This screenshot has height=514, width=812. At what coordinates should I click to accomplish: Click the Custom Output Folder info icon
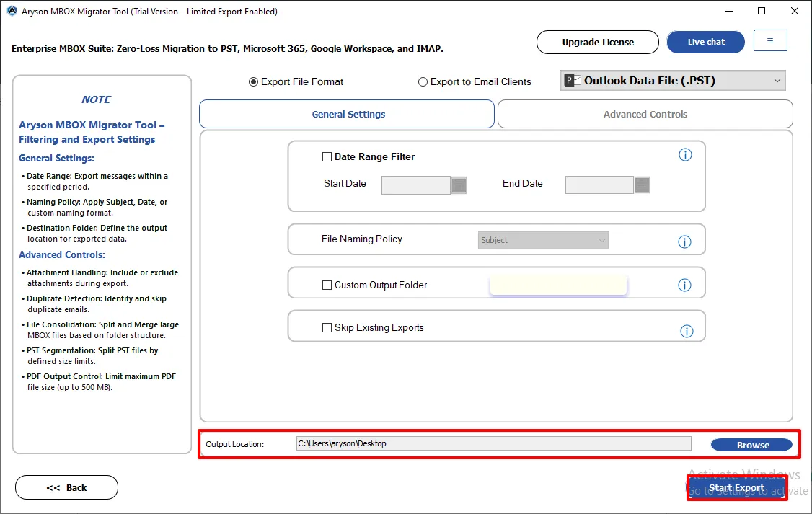(x=684, y=285)
